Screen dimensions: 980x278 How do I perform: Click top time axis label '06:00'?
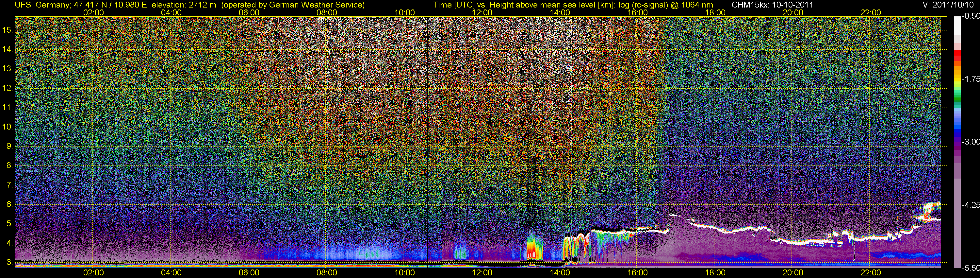[x=249, y=12]
